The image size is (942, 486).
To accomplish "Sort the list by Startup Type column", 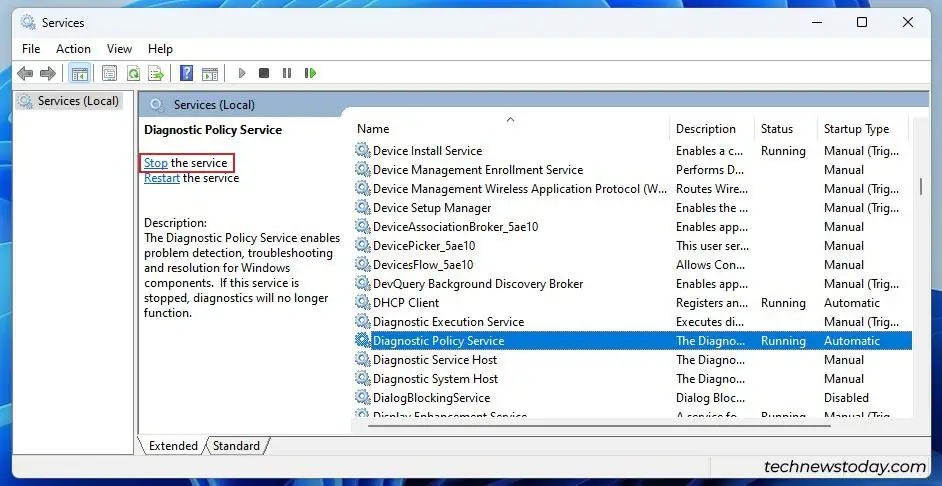I will point(856,129).
